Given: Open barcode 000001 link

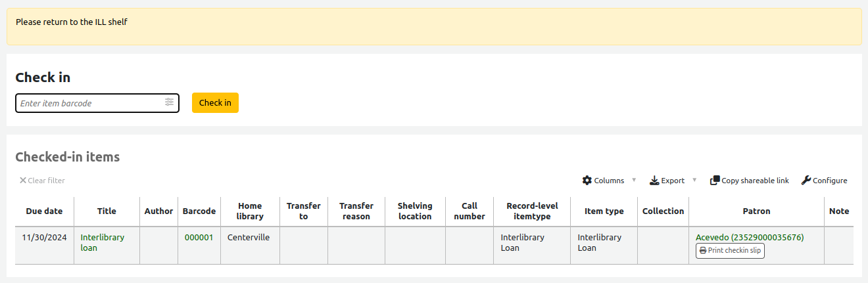Looking at the screenshot, I should [x=199, y=238].
